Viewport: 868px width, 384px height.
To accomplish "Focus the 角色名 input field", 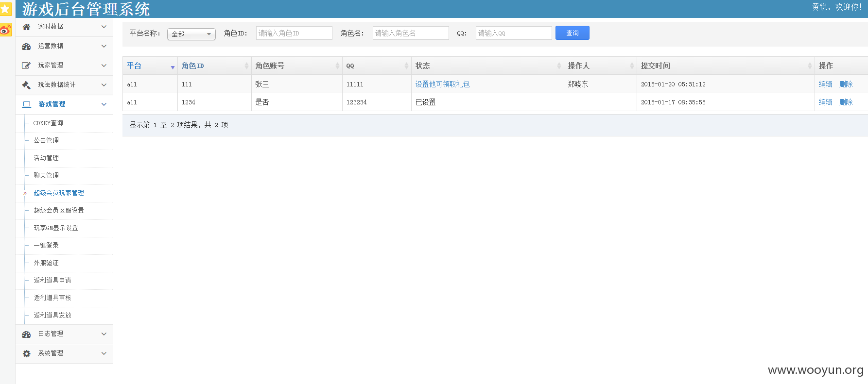I will coord(411,33).
